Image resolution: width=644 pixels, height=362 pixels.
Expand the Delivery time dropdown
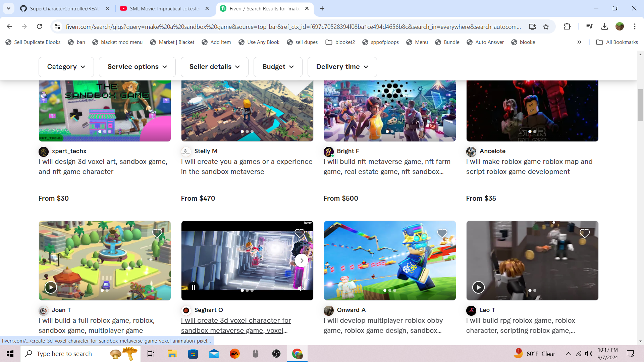342,67
